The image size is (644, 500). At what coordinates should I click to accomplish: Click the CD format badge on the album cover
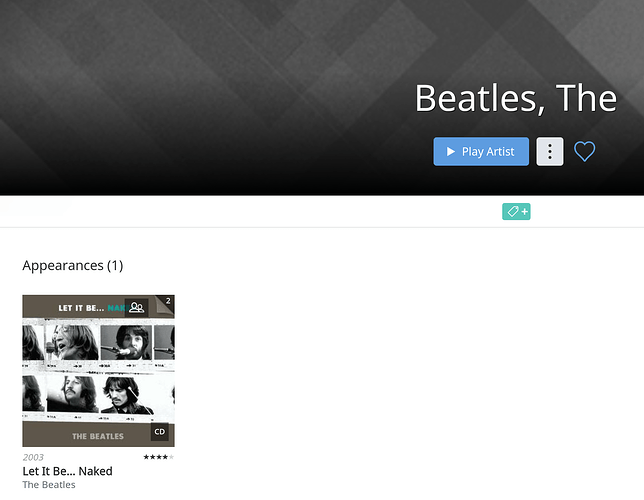point(160,432)
